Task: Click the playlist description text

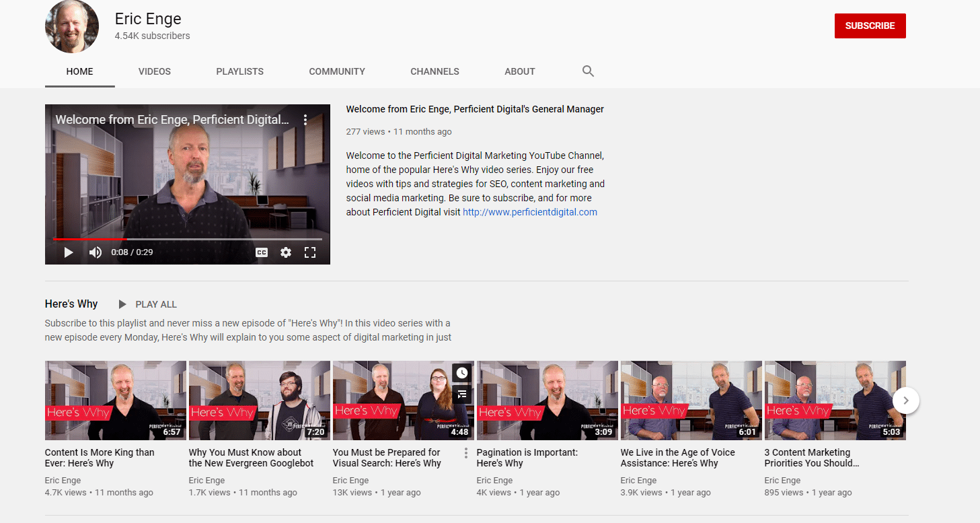Action: [x=248, y=330]
